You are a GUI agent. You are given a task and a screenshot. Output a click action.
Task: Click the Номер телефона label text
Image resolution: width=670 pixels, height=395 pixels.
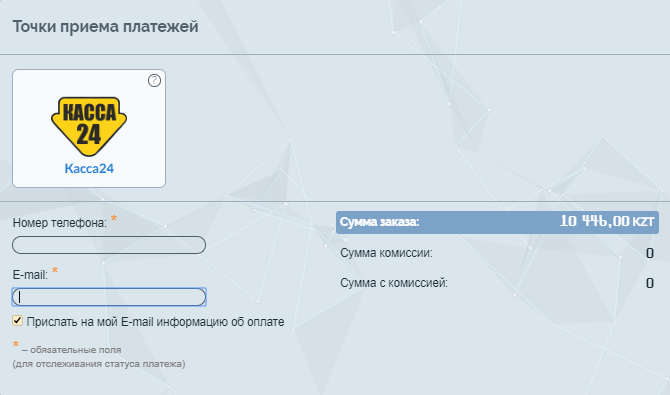click(60, 223)
